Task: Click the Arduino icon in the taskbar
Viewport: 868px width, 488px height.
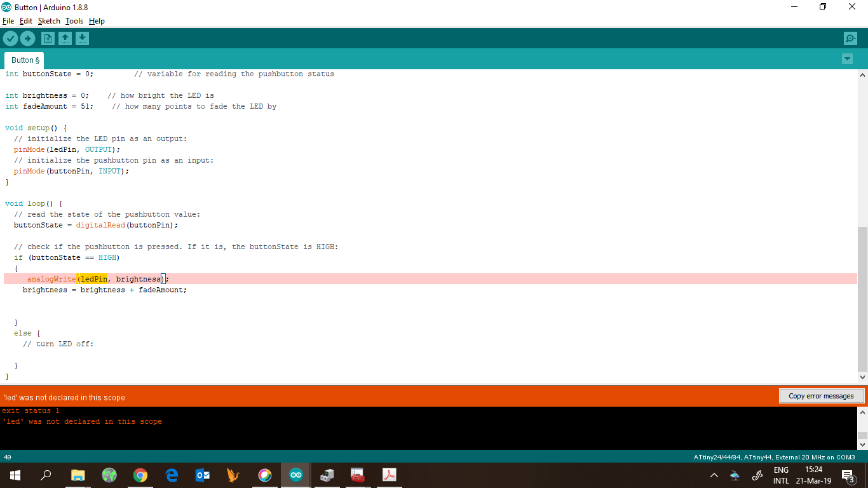Action: click(296, 475)
